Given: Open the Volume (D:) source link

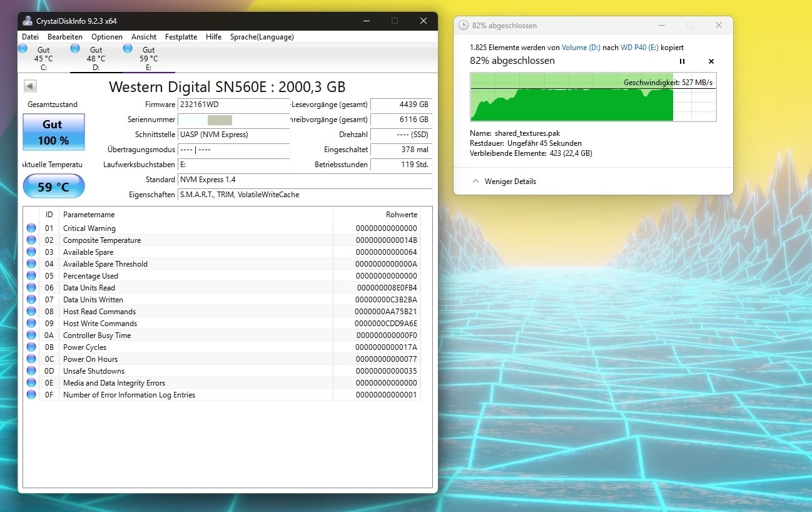Looking at the screenshot, I should click(x=581, y=48).
